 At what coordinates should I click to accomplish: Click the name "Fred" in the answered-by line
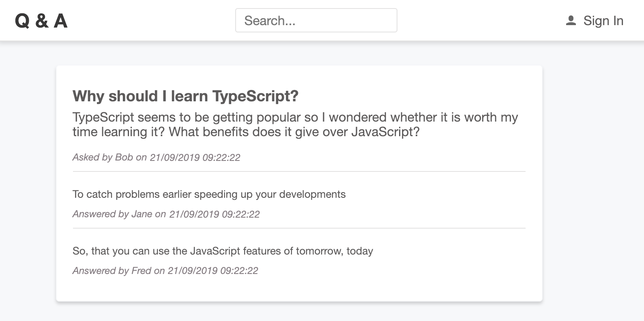click(x=142, y=271)
